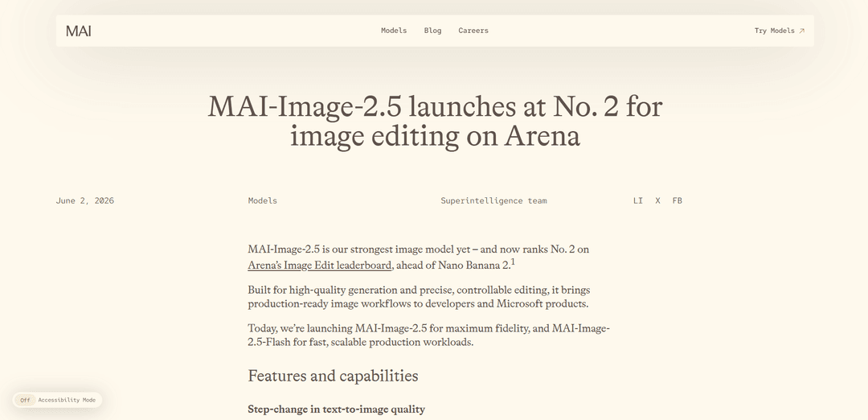Screen dimensions: 868x420
Task: Click the paragraph starting 'Built for high-quality generation'
Action: (x=419, y=297)
